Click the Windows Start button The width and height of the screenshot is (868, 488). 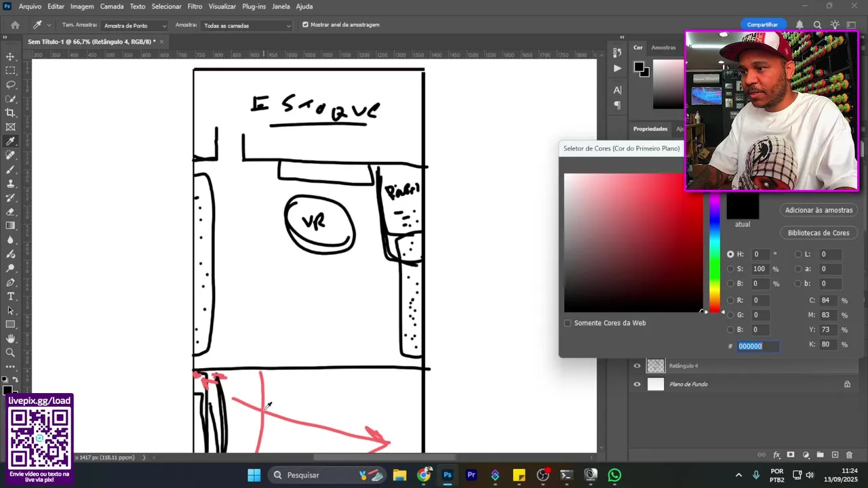[x=254, y=475]
